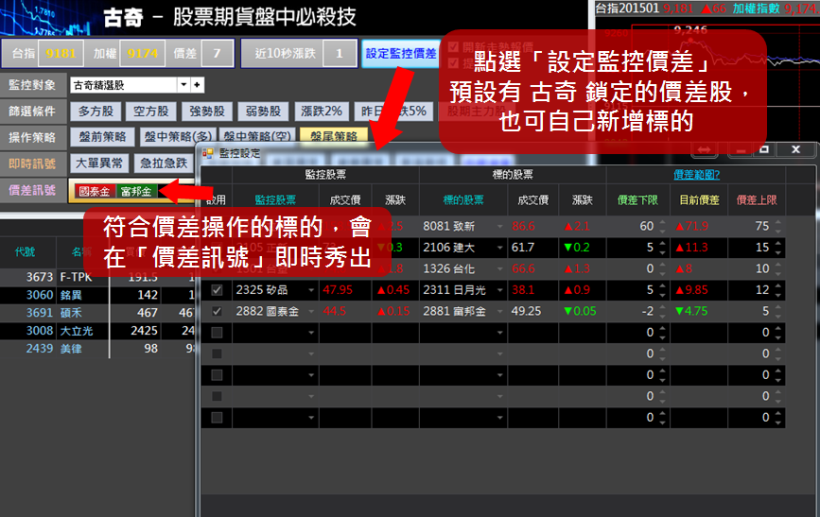This screenshot has height=517, width=820.
Task: Apply the 漲跌2% filter
Action: [x=322, y=111]
